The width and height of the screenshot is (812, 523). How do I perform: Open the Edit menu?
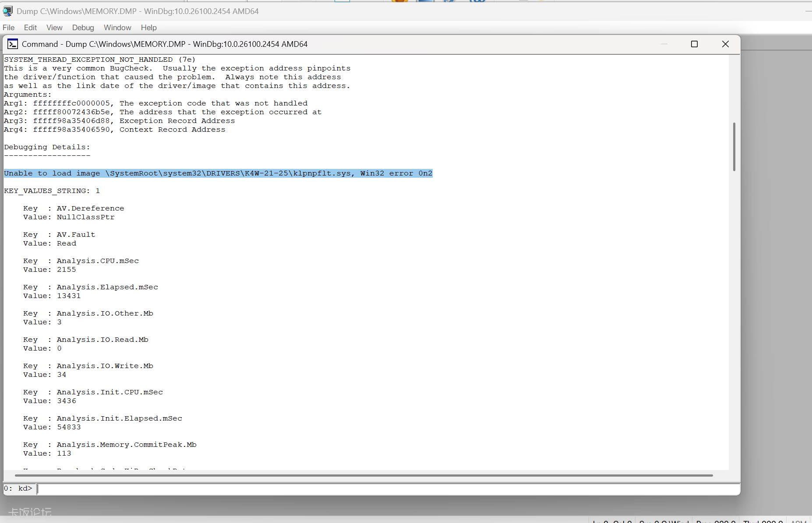tap(30, 28)
